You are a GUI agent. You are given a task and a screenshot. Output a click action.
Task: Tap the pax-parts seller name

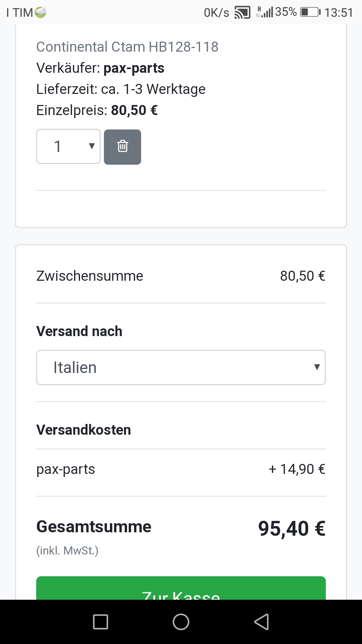(134, 68)
